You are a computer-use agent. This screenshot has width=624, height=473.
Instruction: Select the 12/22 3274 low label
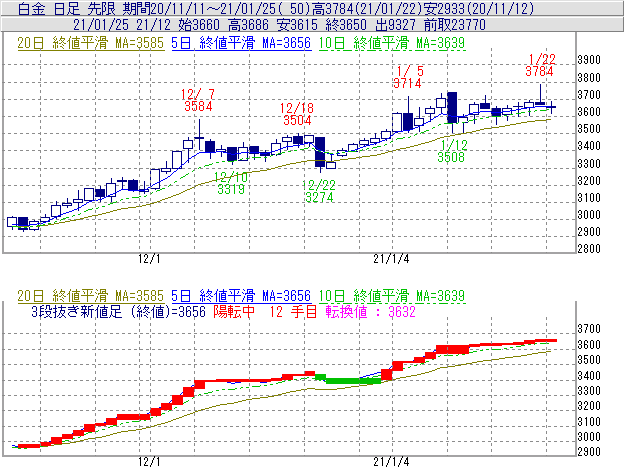(x=319, y=191)
